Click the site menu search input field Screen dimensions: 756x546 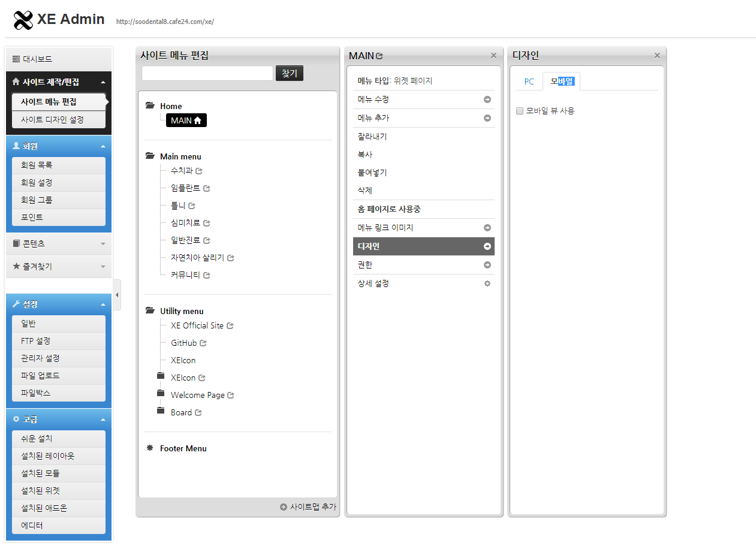tap(207, 73)
